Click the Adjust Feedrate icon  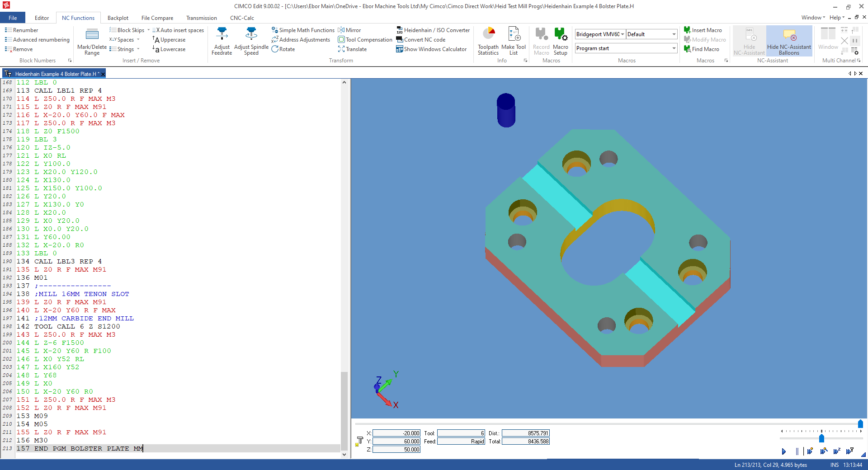[x=222, y=34]
